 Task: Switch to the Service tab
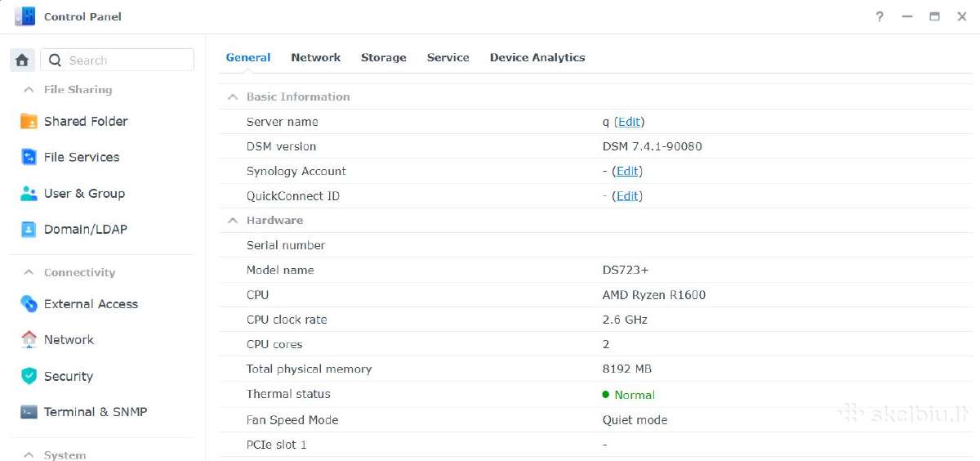(x=448, y=57)
